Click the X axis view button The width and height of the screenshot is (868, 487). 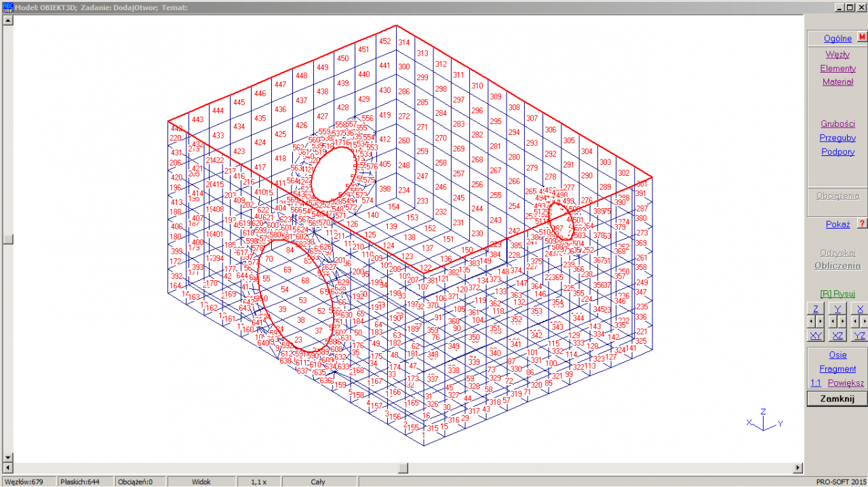(860, 309)
